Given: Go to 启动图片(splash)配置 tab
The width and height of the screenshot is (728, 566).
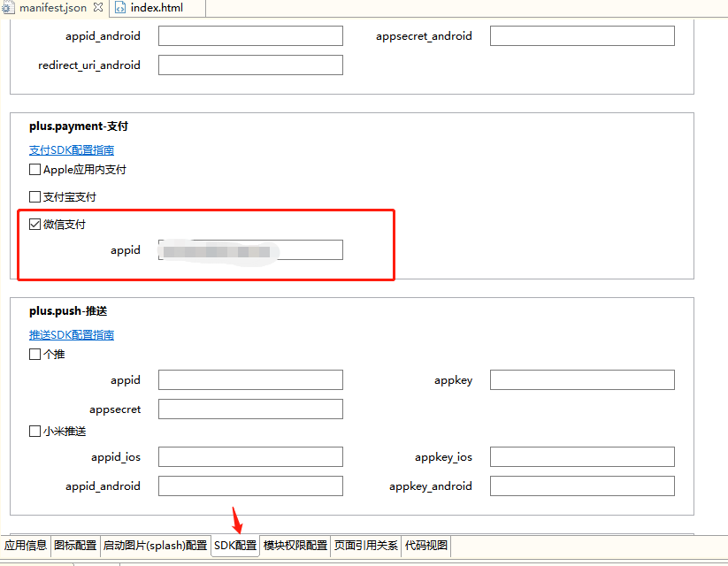Looking at the screenshot, I should 155,546.
